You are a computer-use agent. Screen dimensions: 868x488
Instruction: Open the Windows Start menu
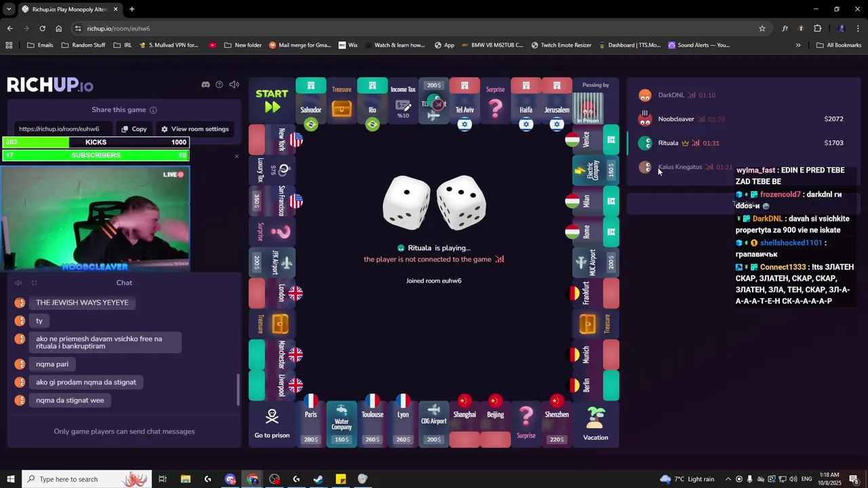click(x=10, y=479)
